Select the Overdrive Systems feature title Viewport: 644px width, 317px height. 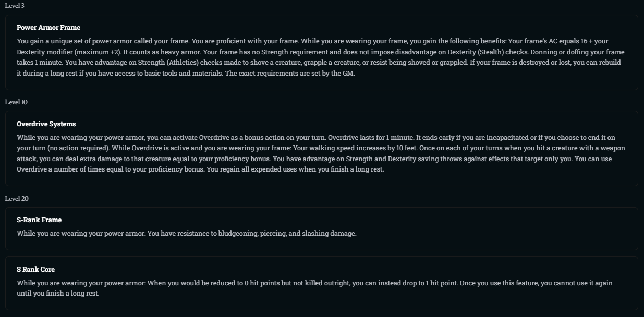46,124
